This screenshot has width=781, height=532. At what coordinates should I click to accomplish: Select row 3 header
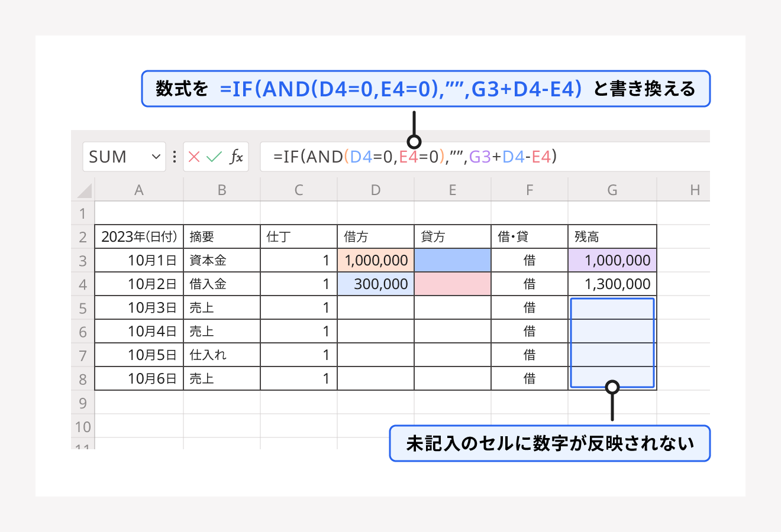coord(83,261)
